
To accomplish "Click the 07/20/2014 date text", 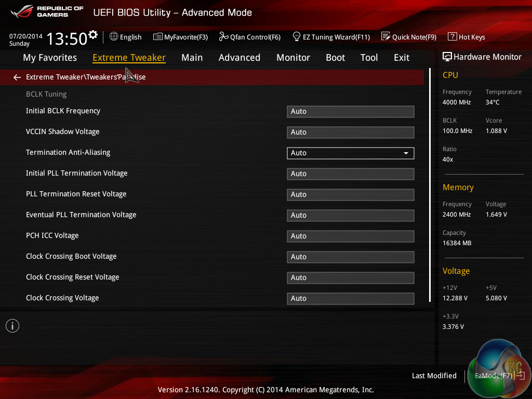I will 26,36.
